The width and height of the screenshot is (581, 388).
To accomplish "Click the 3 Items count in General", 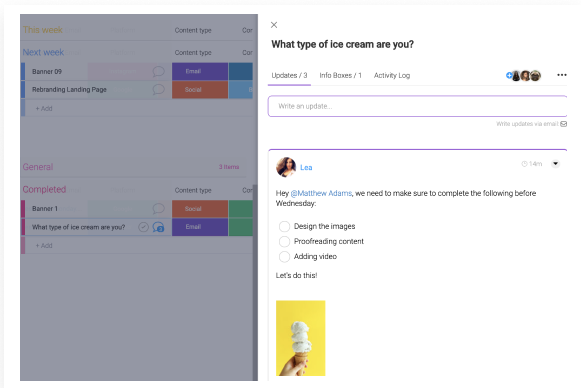I will click(229, 167).
